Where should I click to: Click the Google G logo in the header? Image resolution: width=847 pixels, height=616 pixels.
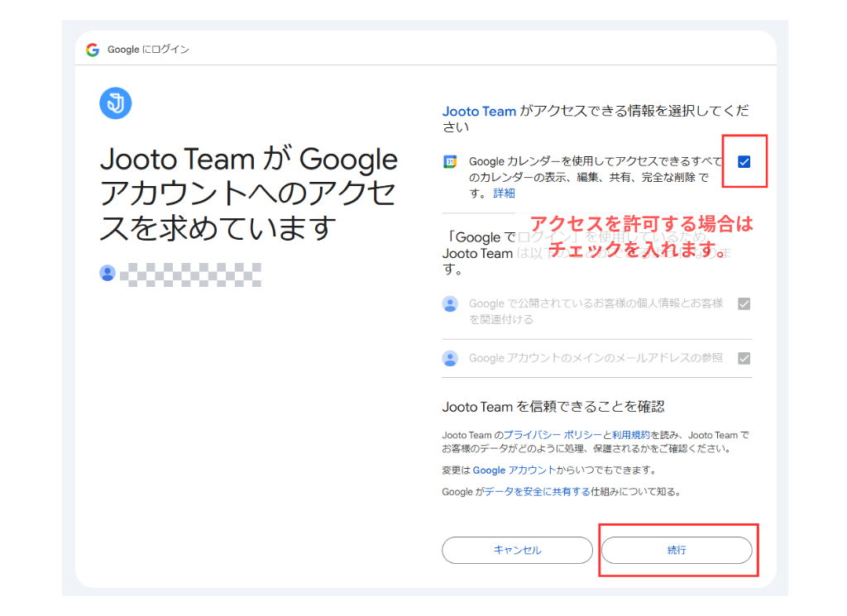tap(92, 49)
